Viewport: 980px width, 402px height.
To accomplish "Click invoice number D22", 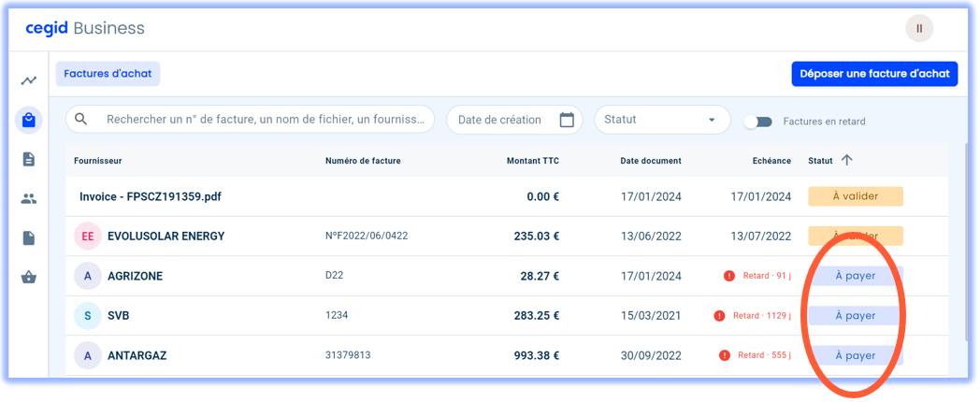I will [x=335, y=275].
